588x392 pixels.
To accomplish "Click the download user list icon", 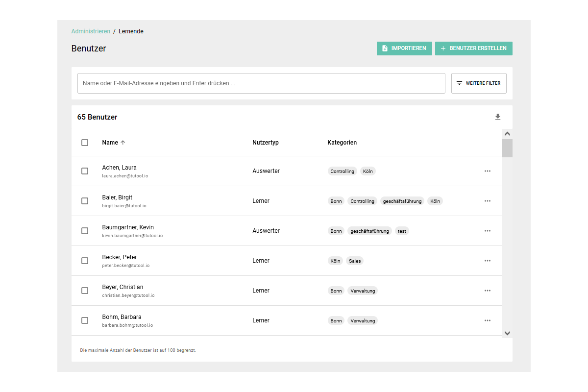I will coord(498,117).
